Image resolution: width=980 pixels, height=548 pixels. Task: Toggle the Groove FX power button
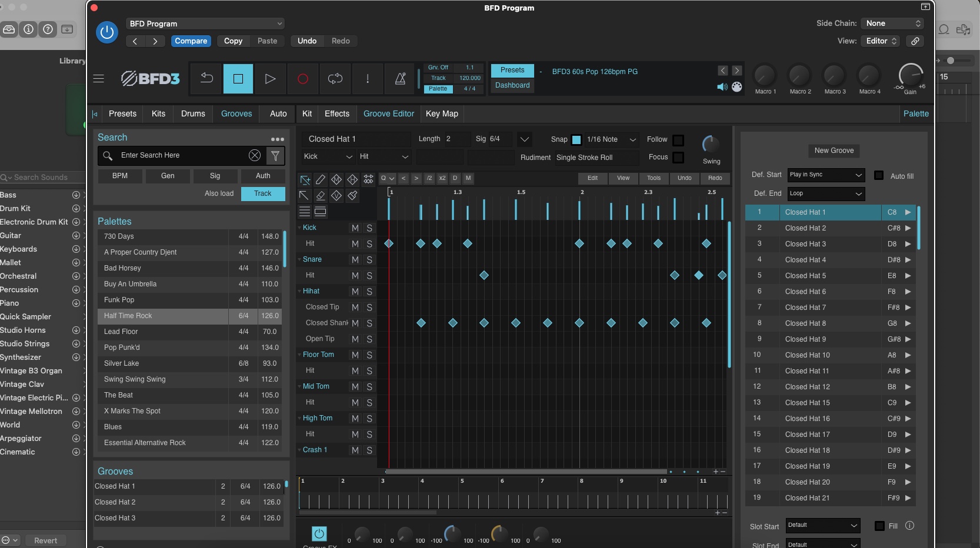(x=319, y=533)
